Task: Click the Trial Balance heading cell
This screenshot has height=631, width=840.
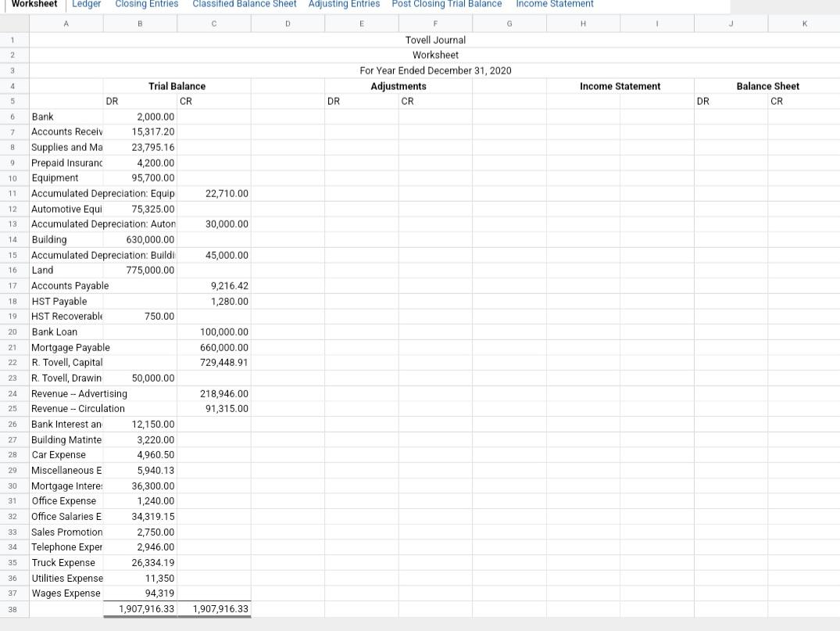Action: (177, 86)
